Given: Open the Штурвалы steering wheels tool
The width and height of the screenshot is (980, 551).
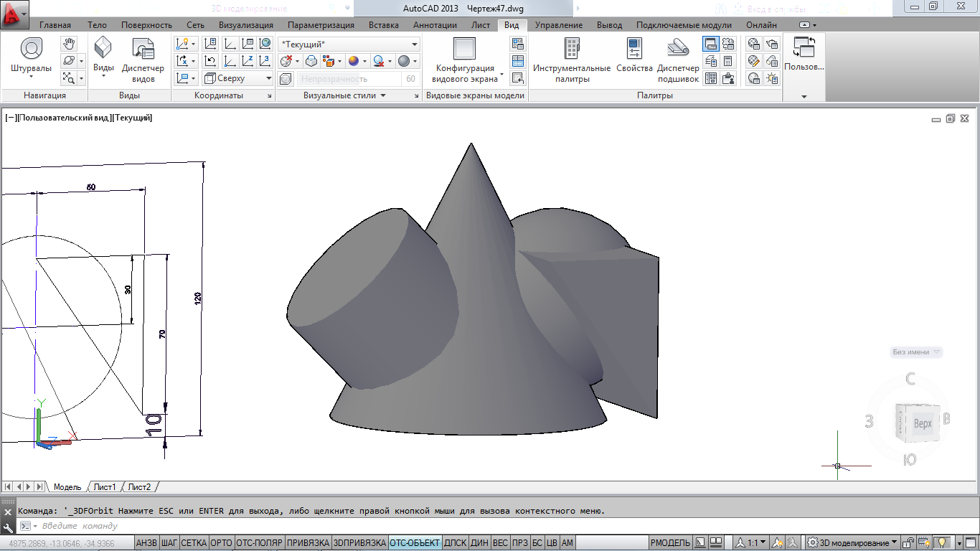Looking at the screenshot, I should [x=31, y=56].
